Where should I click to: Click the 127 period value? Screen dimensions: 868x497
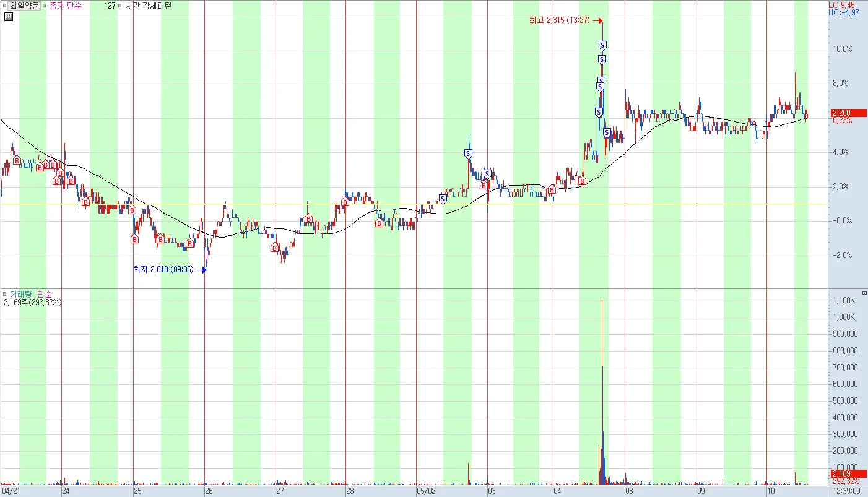110,6
